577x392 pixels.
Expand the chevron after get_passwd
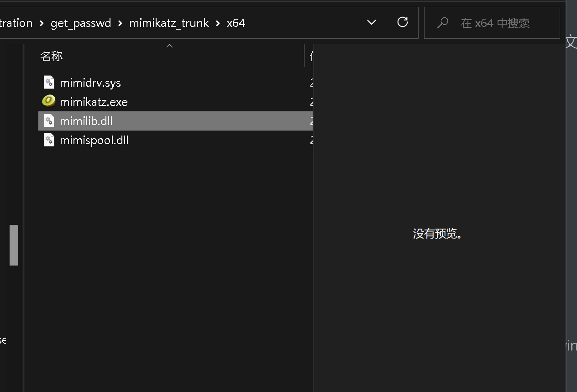point(121,23)
